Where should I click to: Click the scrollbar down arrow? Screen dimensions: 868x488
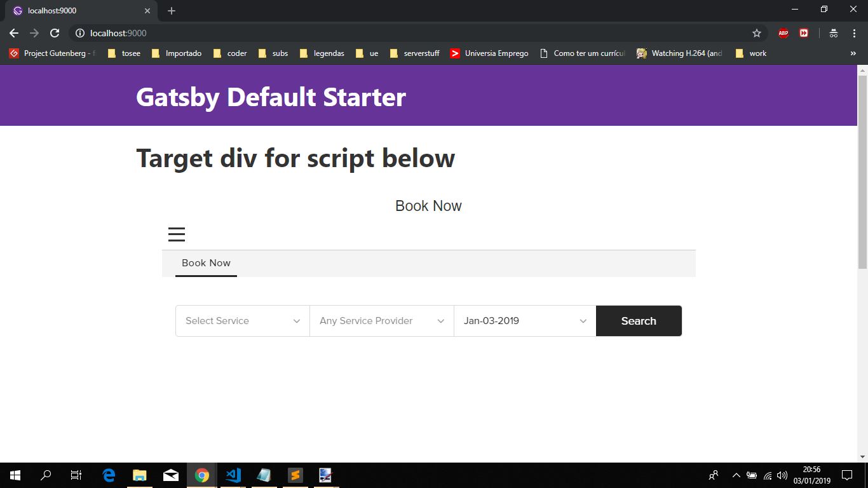862,457
